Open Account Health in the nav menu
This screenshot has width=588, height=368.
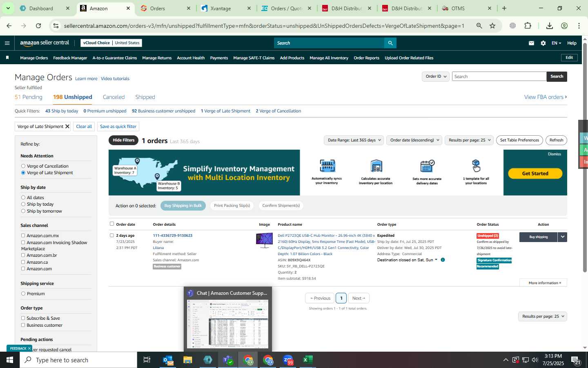click(191, 58)
